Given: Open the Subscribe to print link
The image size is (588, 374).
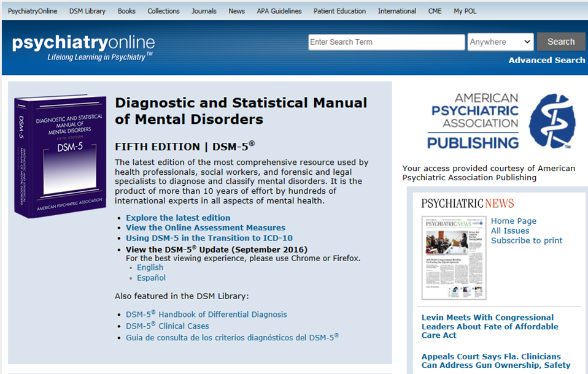Looking at the screenshot, I should [527, 240].
